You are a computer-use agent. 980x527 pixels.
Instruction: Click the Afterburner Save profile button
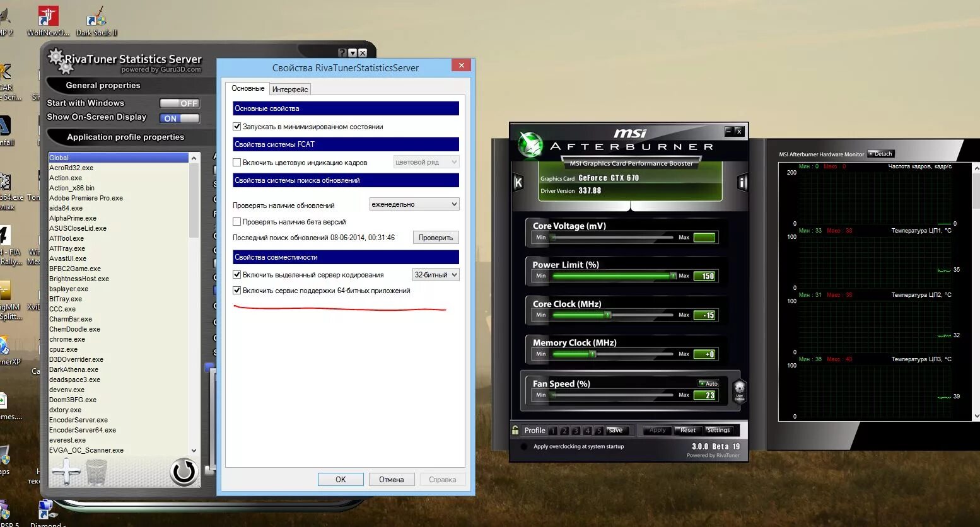pos(617,431)
